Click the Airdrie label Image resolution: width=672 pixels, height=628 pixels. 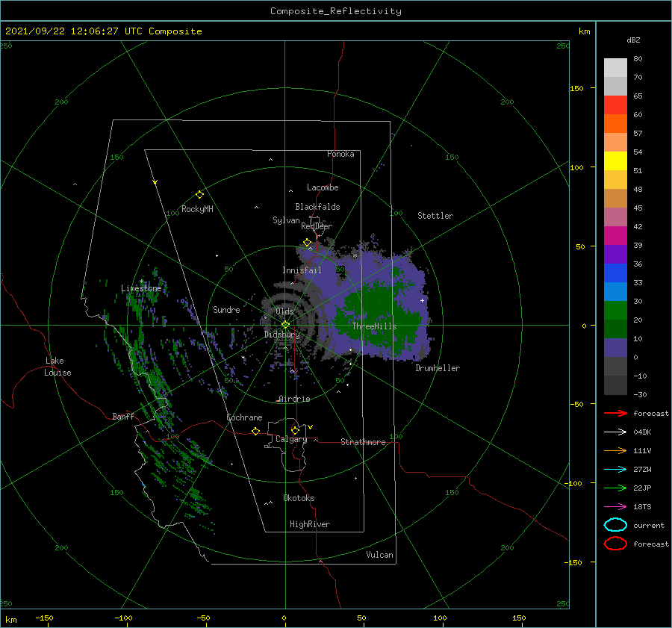pyautogui.click(x=294, y=399)
